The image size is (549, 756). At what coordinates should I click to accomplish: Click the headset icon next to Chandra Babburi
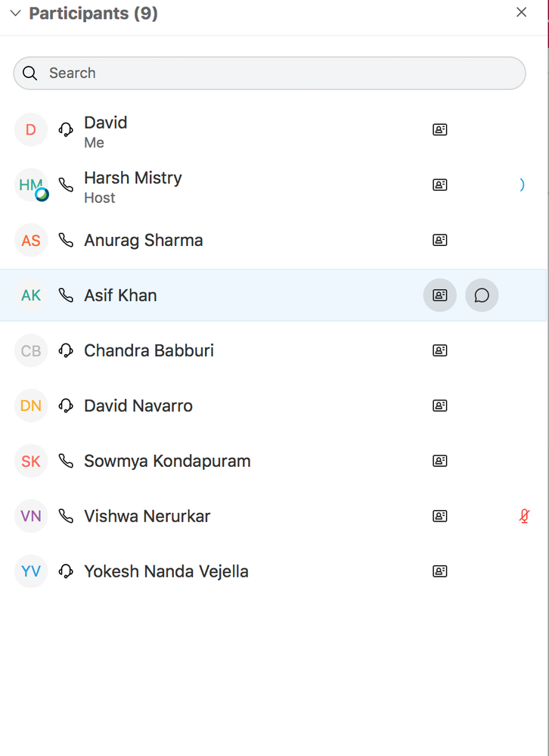[67, 350]
